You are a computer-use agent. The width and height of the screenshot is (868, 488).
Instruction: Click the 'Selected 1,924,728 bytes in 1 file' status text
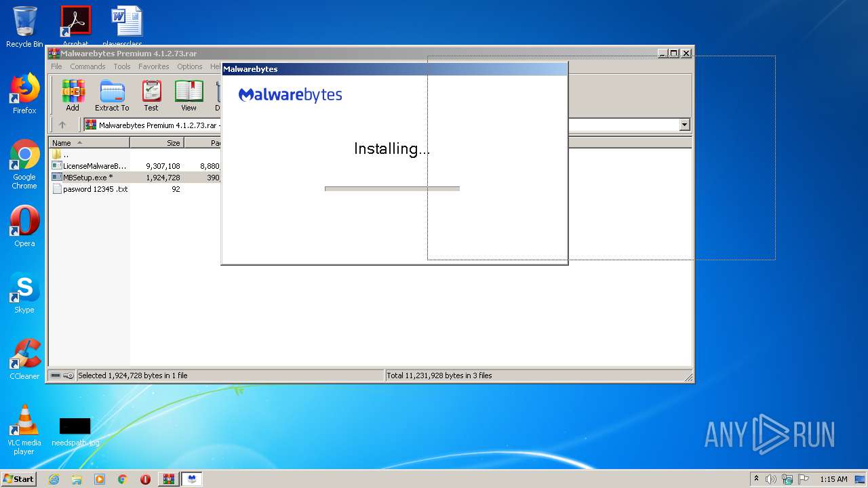click(133, 375)
